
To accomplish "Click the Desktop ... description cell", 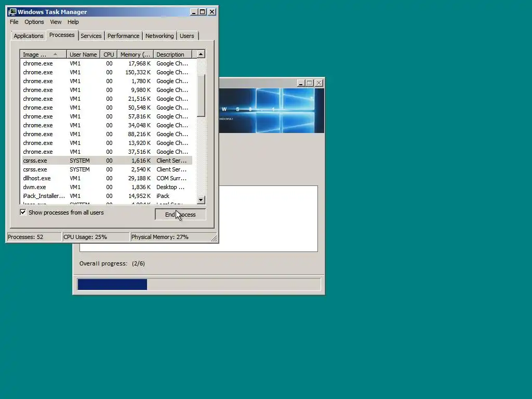I will pyautogui.click(x=170, y=187).
